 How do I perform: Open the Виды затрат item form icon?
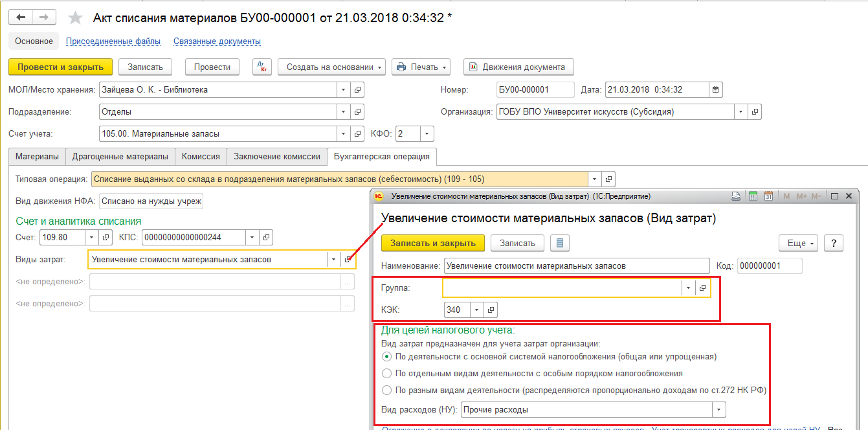click(x=348, y=259)
